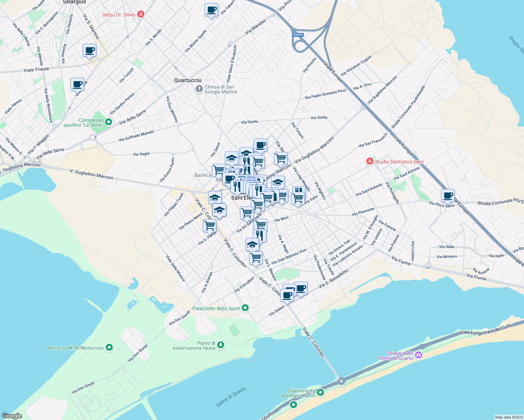Viewport: 524px width, 420px height.
Task: Click the Google logo
Action: tap(12, 416)
